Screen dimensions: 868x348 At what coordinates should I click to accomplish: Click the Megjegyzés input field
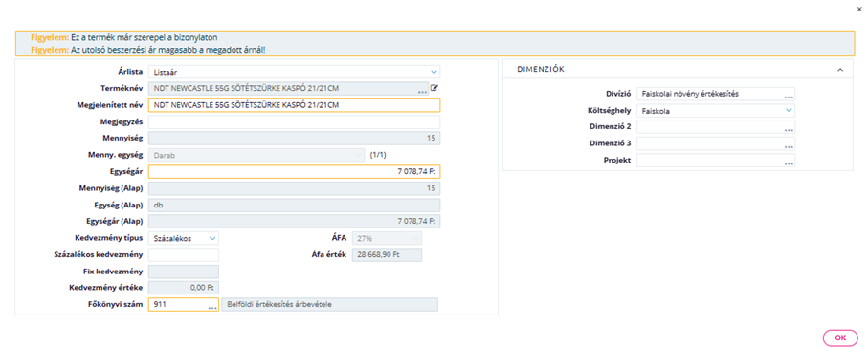[x=295, y=121]
